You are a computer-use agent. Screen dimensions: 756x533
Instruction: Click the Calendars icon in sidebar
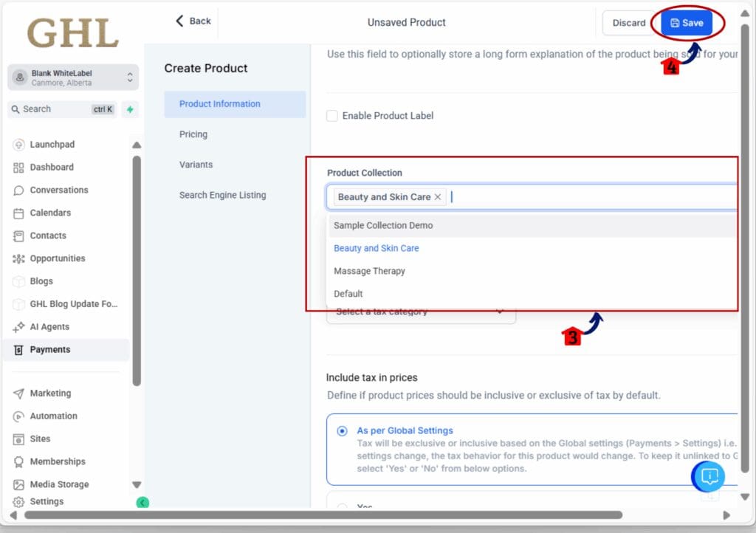click(18, 213)
